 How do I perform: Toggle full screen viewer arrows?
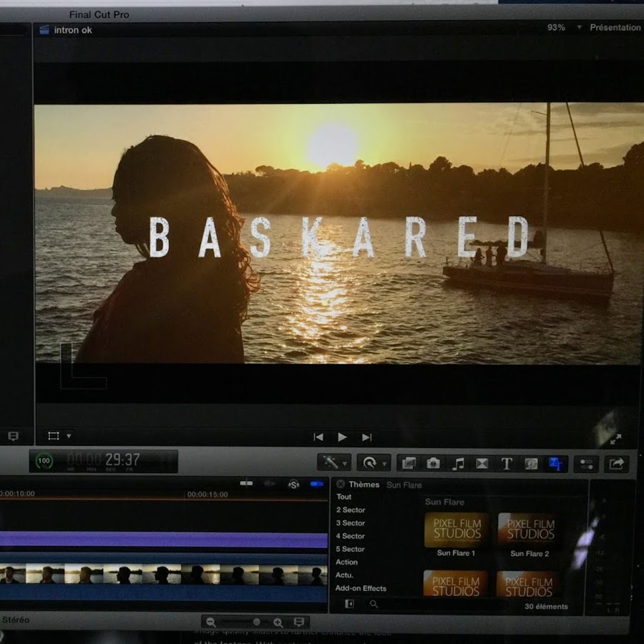point(615,439)
